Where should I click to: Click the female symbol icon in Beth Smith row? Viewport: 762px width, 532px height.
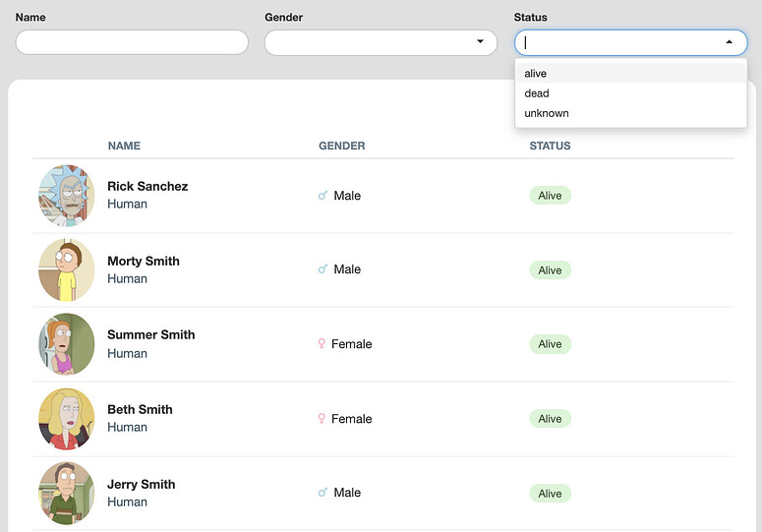pyautogui.click(x=322, y=418)
